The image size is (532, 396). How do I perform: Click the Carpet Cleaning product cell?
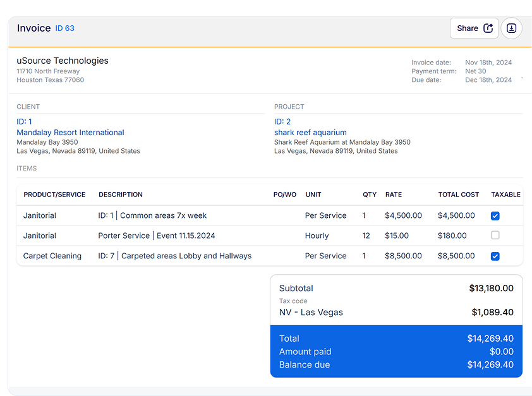click(52, 256)
